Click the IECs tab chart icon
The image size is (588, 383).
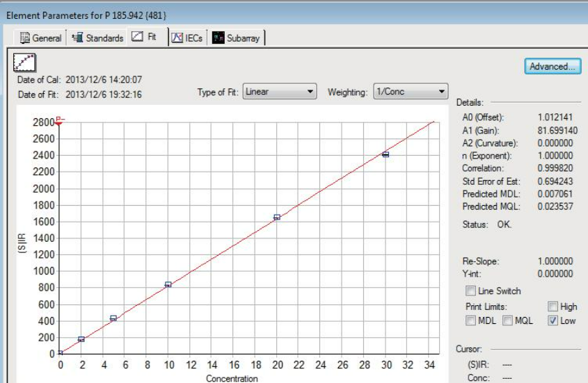click(x=177, y=38)
